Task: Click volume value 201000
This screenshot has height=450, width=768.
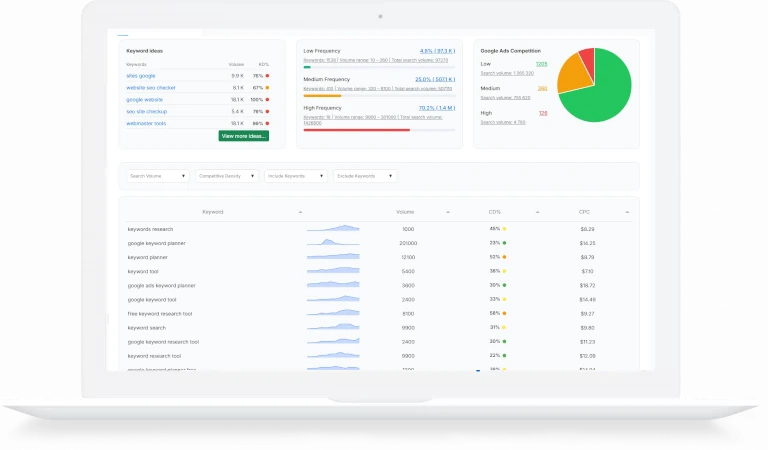Action: pyautogui.click(x=408, y=243)
